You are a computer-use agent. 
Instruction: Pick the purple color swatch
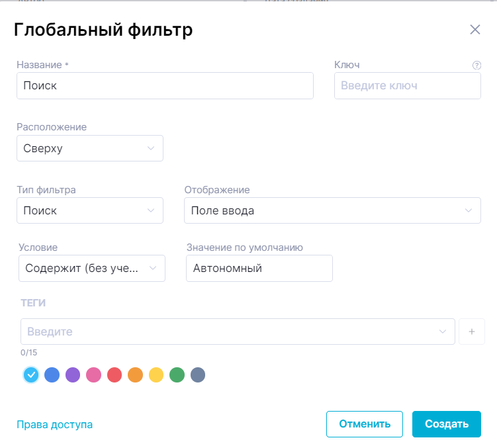point(73,375)
